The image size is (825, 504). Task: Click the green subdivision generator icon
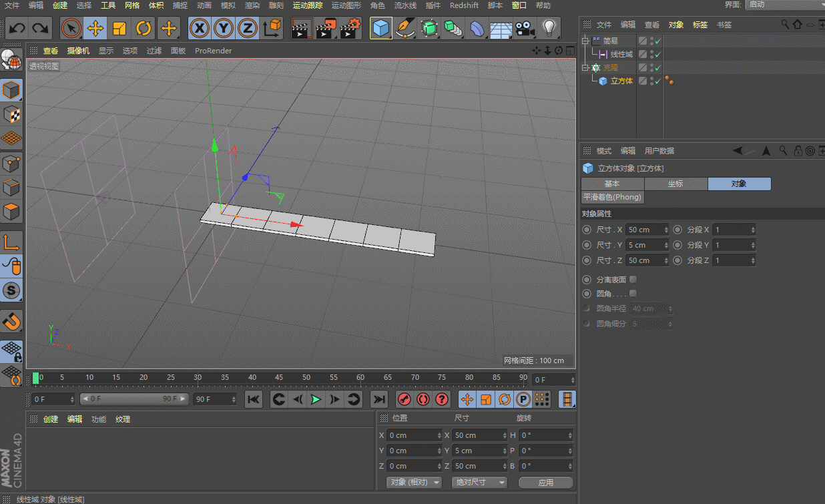pos(429,28)
